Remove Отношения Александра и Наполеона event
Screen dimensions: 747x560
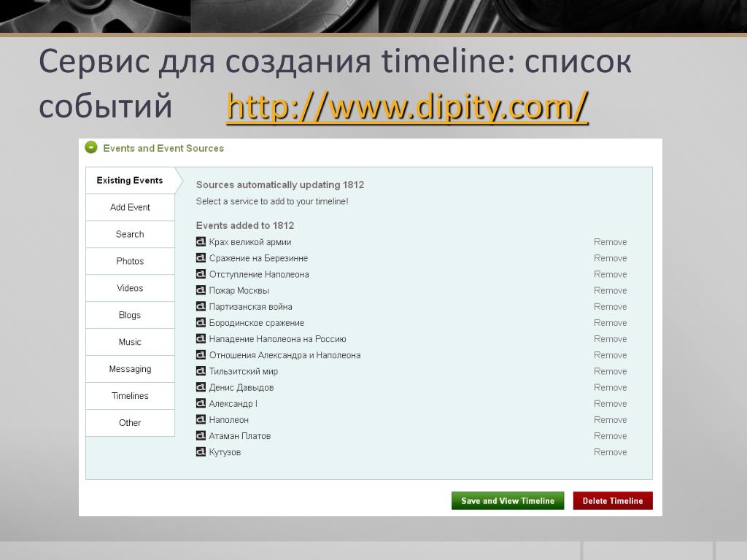coord(611,355)
